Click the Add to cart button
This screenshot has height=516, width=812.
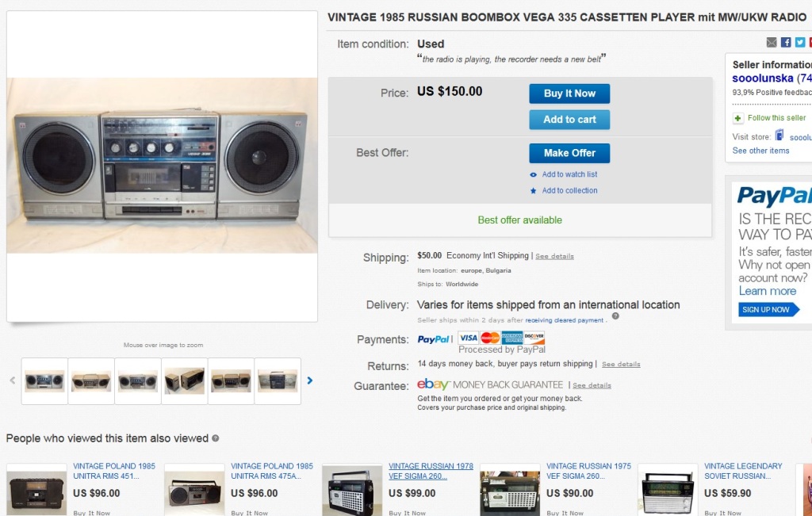(x=569, y=120)
